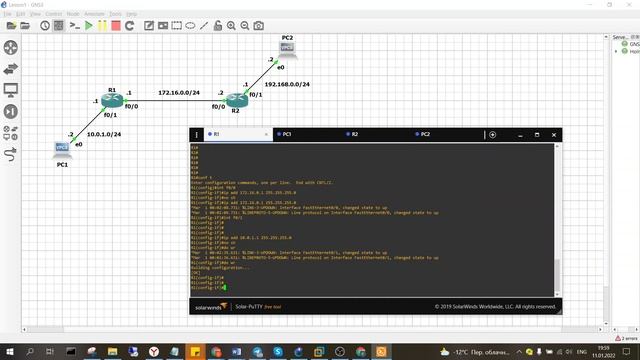Select the Draw ellipse tool
This screenshot has height=360, width=640.
click(x=190, y=26)
